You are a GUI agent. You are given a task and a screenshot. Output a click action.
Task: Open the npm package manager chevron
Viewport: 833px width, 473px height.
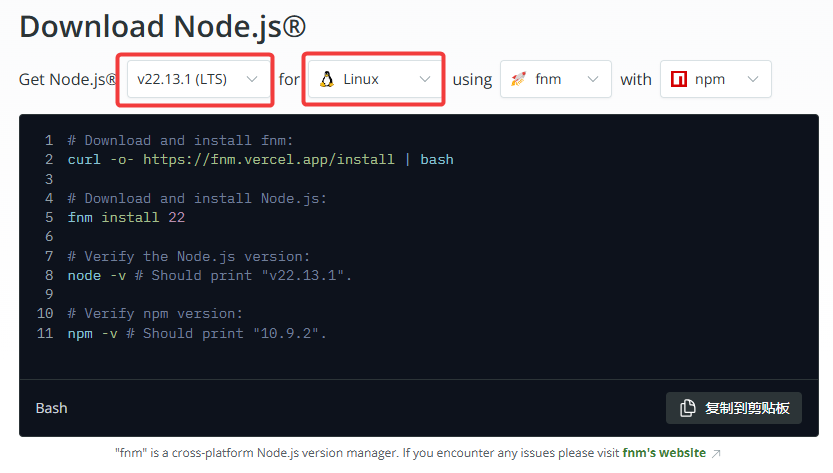click(x=753, y=79)
